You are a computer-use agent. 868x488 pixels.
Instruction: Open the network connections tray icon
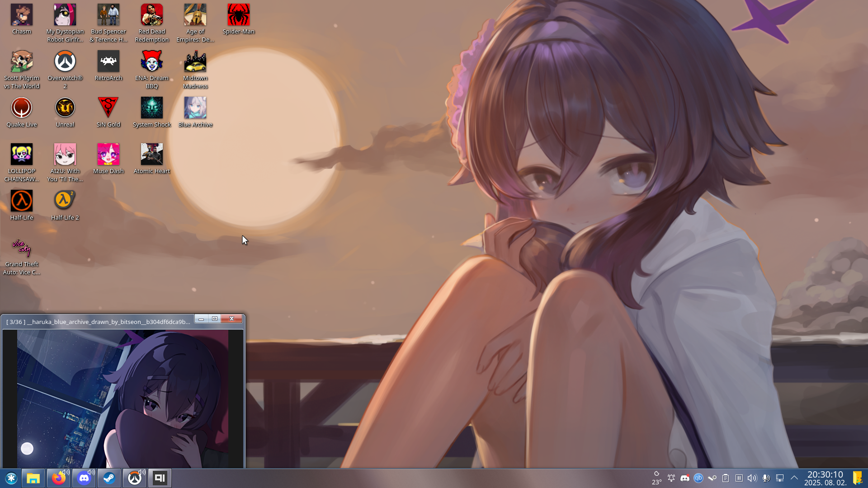(780, 478)
